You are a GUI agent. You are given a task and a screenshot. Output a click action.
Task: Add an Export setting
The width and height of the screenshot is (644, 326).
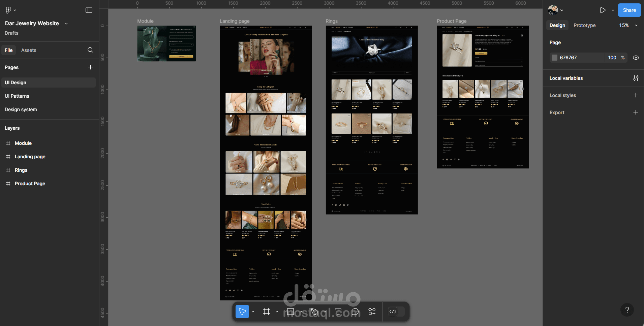pyautogui.click(x=636, y=112)
